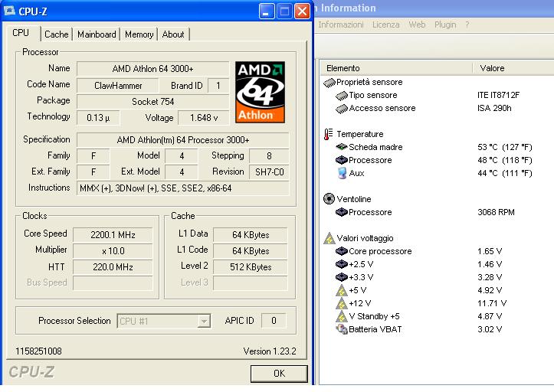This screenshot has height=392, width=554.
Task: Click the +2.5 V chip icon
Action: 342,264
